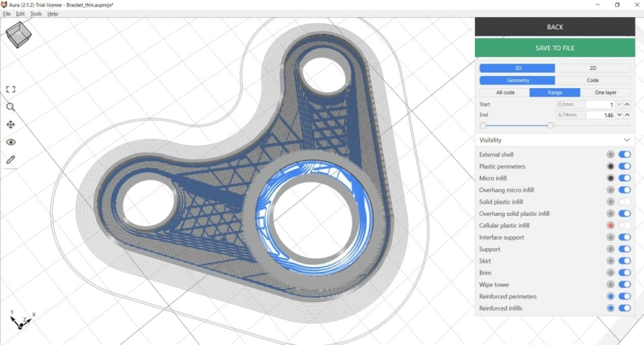Toggle Skirt visibility switch

[625, 261]
